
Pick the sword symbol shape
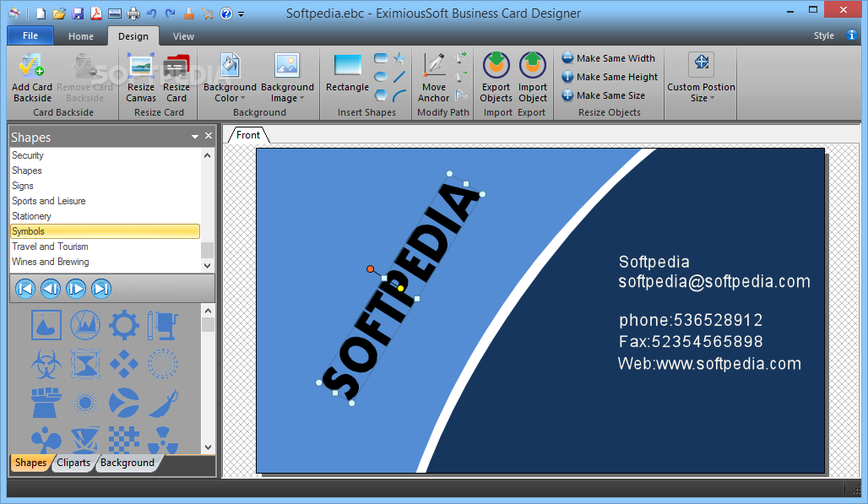(163, 403)
